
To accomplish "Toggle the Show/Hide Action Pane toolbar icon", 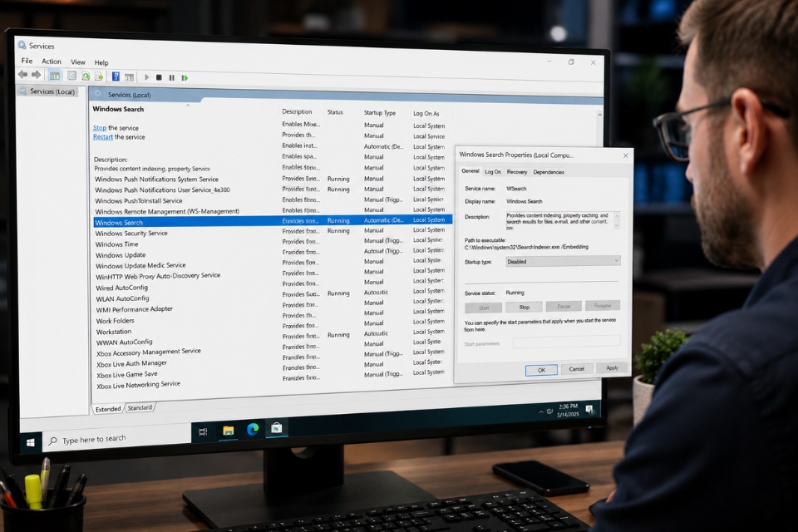I will [130, 77].
